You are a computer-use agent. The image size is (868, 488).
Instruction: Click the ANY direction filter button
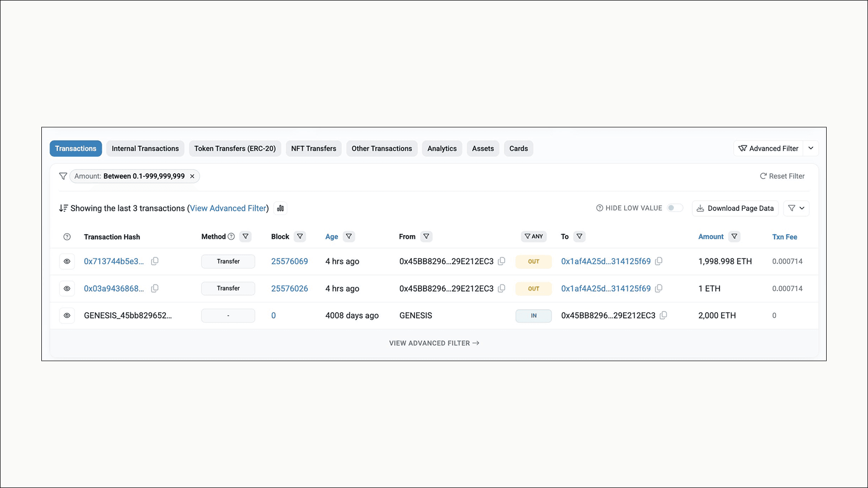[x=534, y=236]
